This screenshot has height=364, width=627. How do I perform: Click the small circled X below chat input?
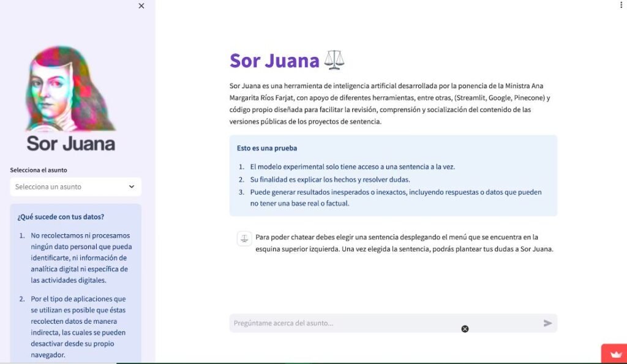click(x=465, y=329)
